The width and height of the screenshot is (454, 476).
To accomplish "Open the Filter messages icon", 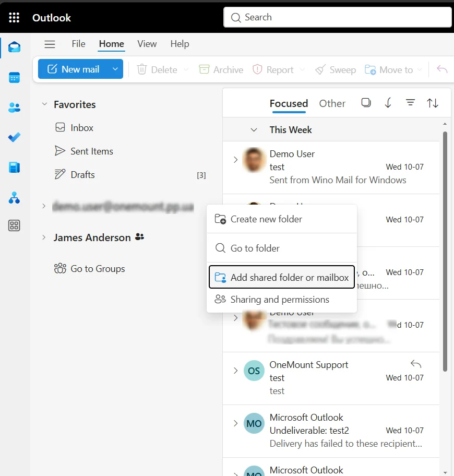I will point(410,103).
